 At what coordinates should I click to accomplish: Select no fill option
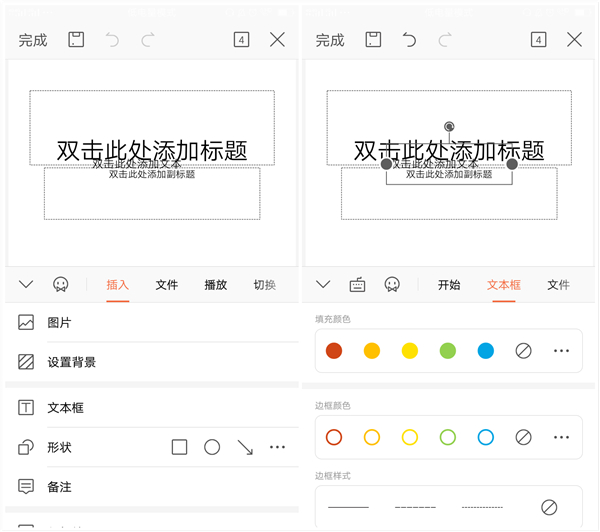[x=523, y=351]
